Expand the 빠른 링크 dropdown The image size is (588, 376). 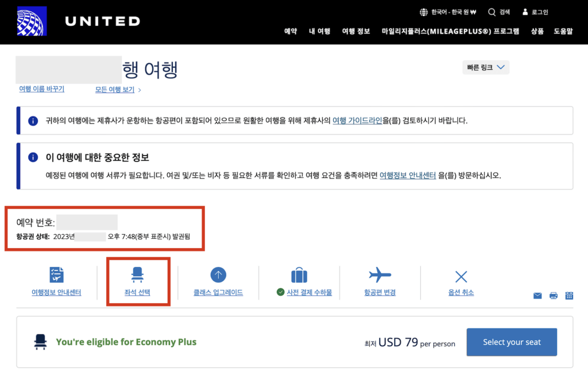[486, 68]
